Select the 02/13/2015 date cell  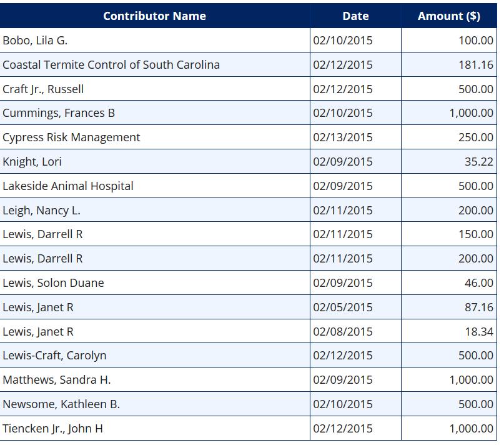click(x=355, y=137)
